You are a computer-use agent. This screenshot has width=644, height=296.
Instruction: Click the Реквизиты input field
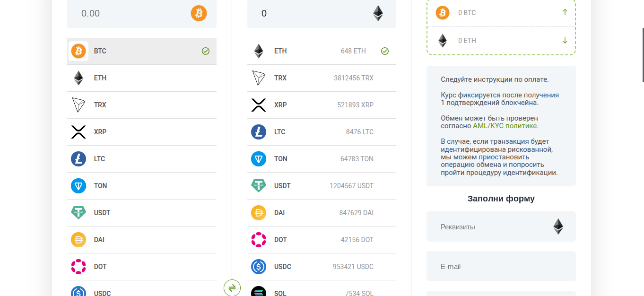point(501,226)
